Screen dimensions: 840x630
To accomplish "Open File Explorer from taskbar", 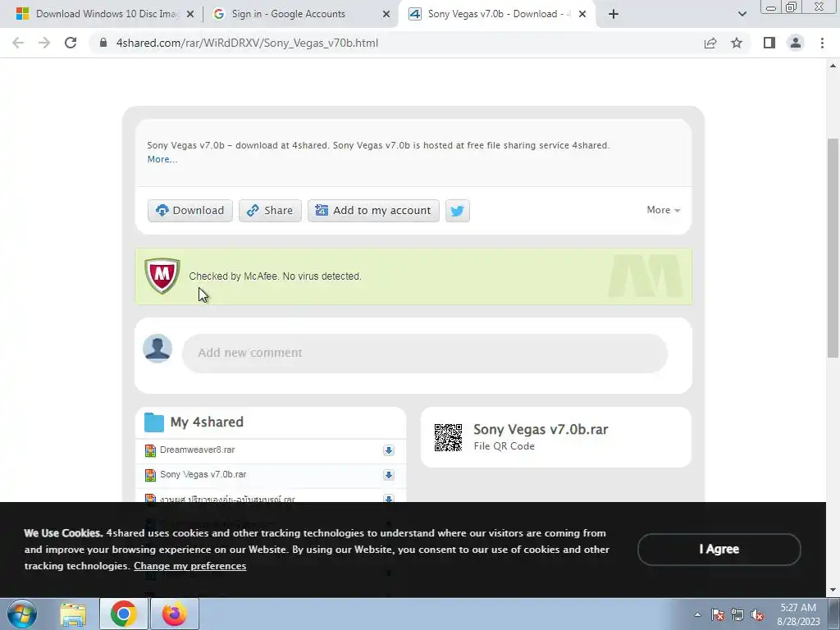I will [x=73, y=614].
